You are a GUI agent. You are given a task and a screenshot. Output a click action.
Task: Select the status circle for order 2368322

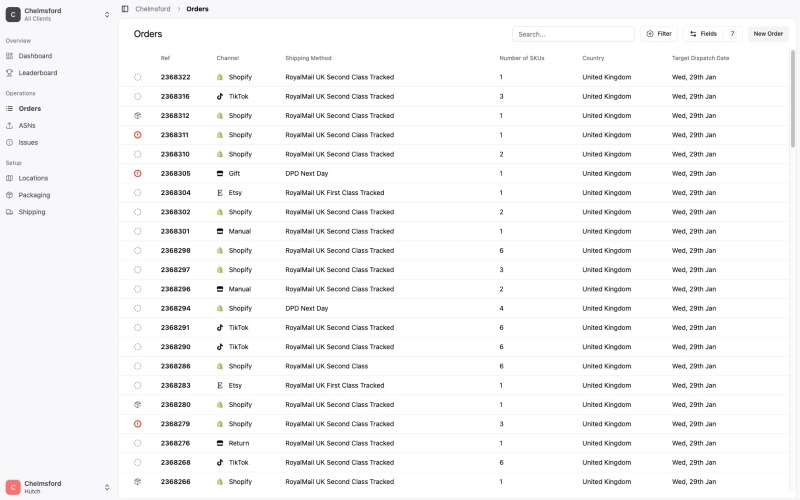tap(138, 77)
